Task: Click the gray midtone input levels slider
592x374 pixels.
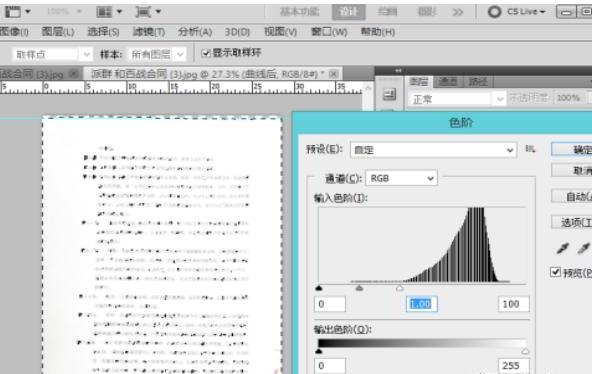Action: coord(359,288)
